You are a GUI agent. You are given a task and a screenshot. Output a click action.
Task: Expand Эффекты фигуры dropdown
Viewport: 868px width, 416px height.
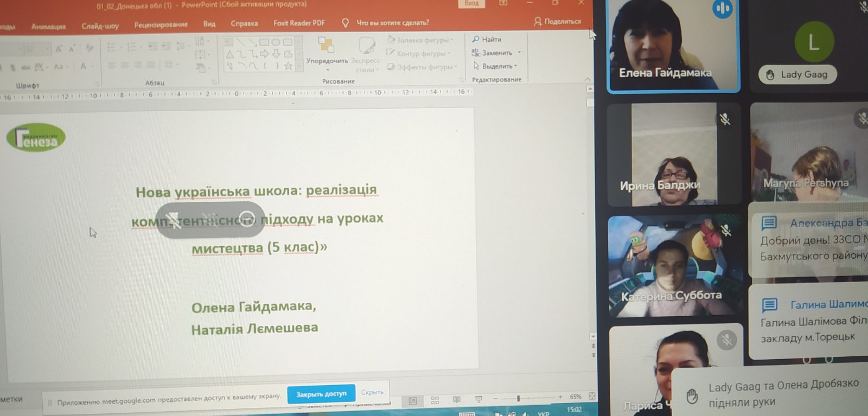(456, 67)
